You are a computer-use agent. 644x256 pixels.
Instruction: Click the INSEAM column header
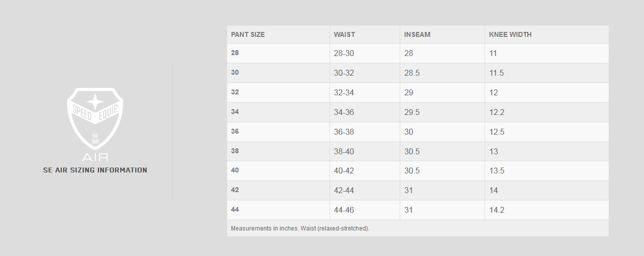417,34
